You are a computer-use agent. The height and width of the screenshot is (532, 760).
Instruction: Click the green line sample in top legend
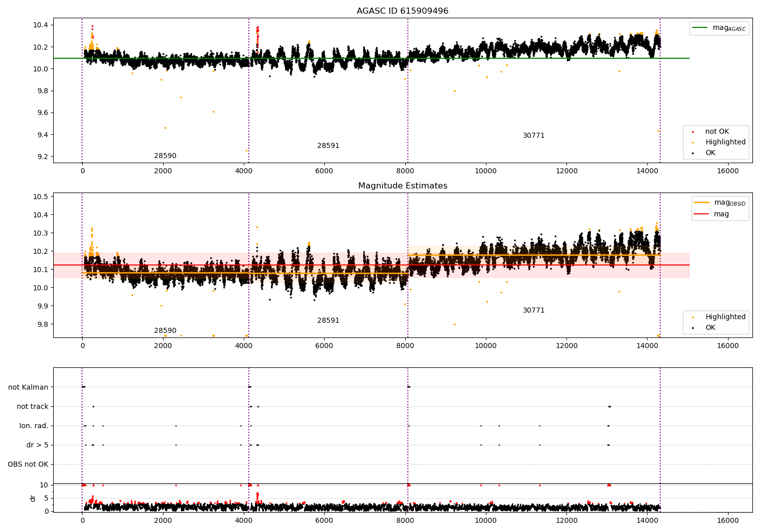pos(700,28)
